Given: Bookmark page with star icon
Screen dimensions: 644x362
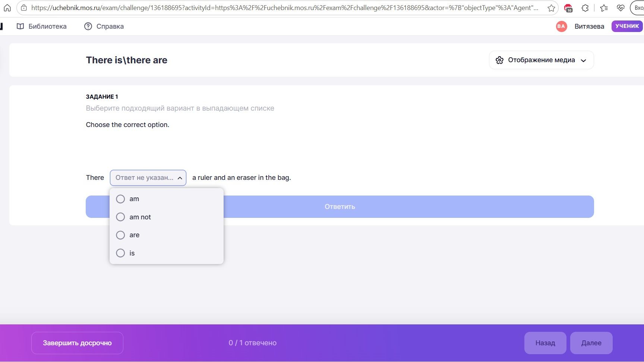Looking at the screenshot, I should click(551, 8).
